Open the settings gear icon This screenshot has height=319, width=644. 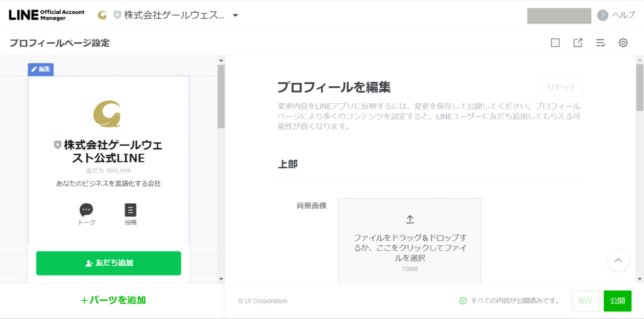(623, 43)
